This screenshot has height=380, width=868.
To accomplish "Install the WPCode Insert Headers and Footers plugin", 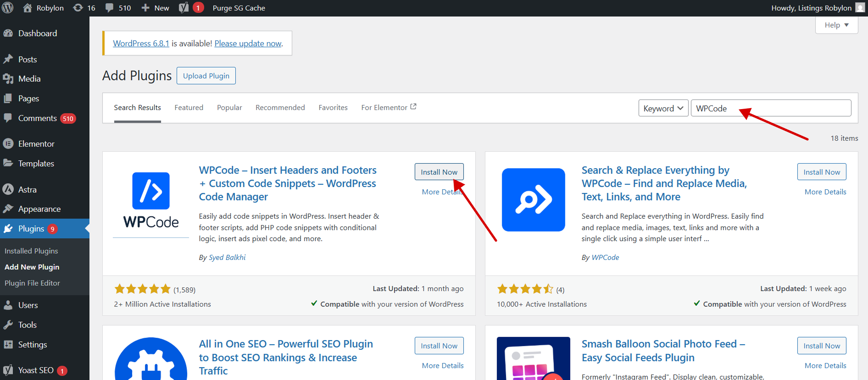I will (439, 172).
